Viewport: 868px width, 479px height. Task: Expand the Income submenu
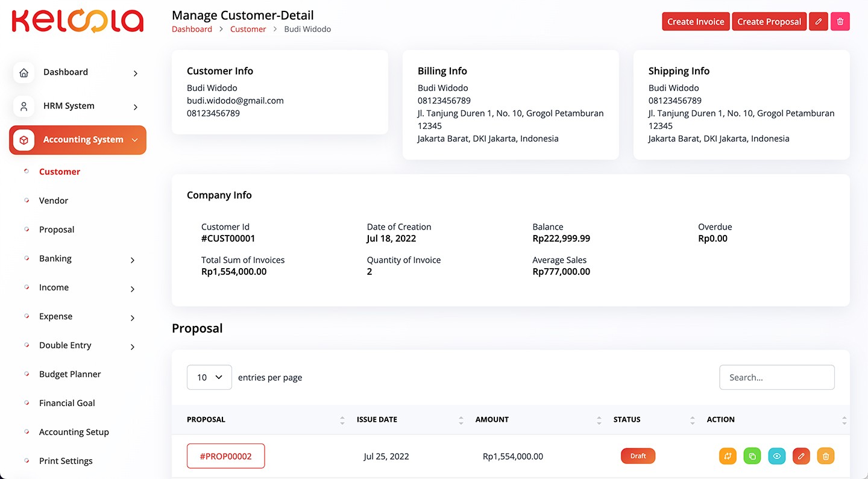pyautogui.click(x=133, y=289)
